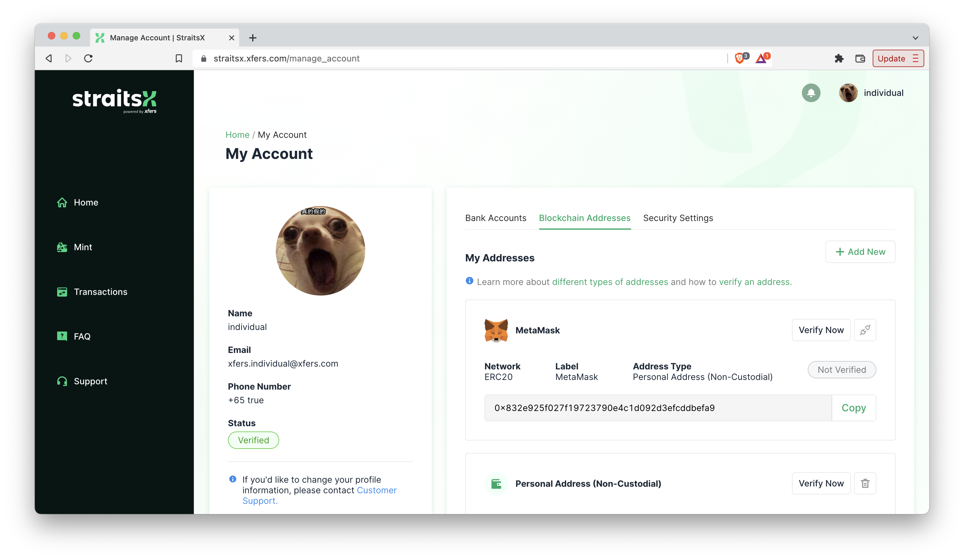Select the Support headset icon
Image resolution: width=964 pixels, height=560 pixels.
(63, 381)
